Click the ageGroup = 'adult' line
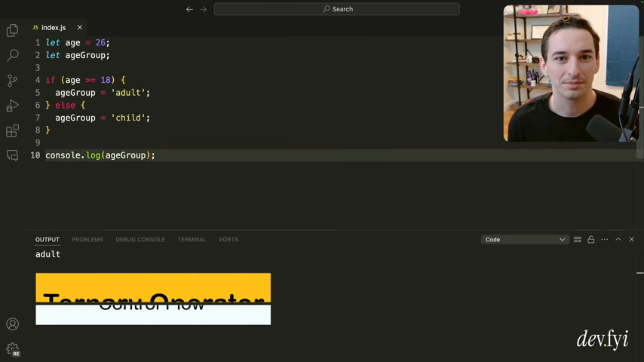Viewport: 644px width, 362px height. click(103, 93)
